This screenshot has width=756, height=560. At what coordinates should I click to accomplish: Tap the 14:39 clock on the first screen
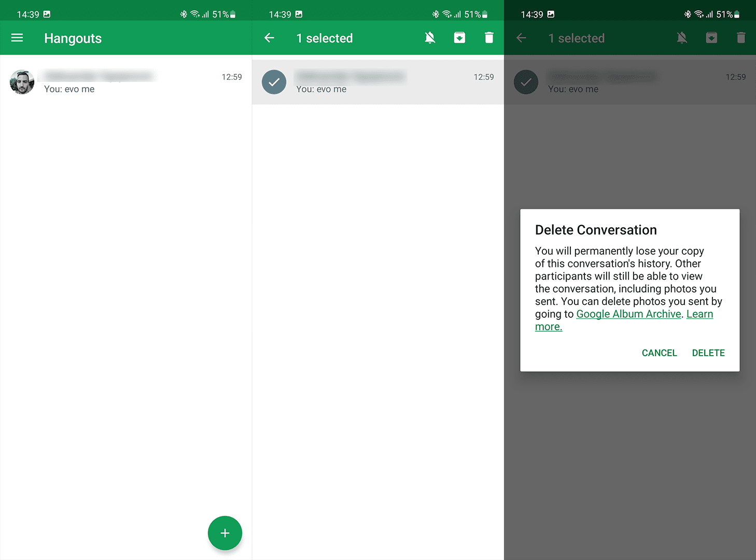pos(28,15)
